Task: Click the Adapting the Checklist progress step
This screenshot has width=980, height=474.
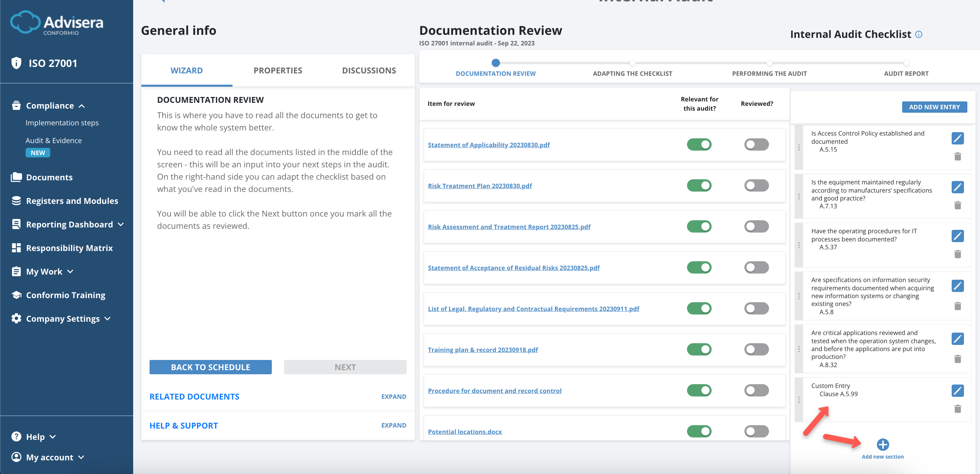Action: coord(632,73)
